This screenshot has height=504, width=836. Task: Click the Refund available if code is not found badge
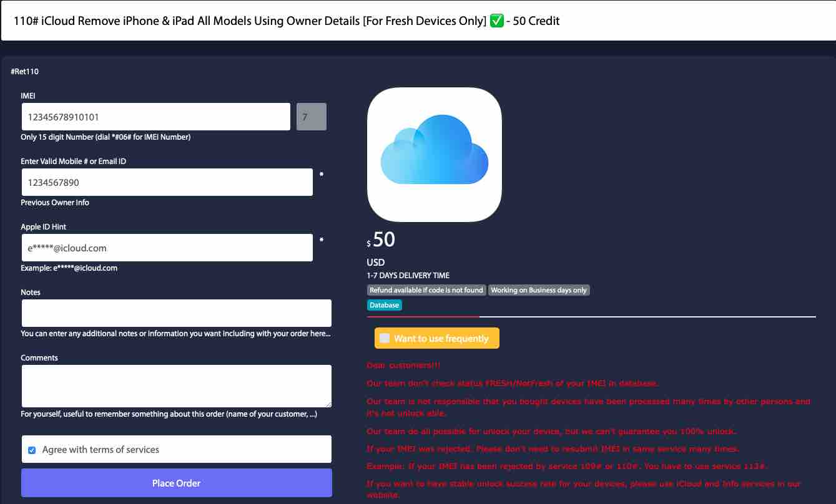426,290
